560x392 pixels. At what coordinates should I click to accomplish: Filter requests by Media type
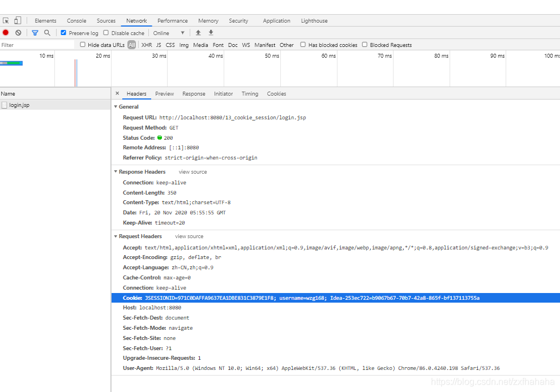pos(200,45)
